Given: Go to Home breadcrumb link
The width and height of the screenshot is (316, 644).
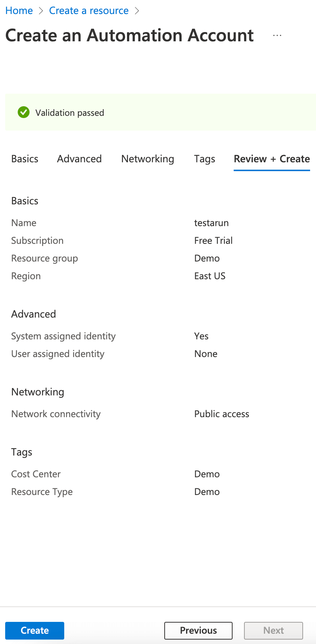Looking at the screenshot, I should pyautogui.click(x=19, y=11).
